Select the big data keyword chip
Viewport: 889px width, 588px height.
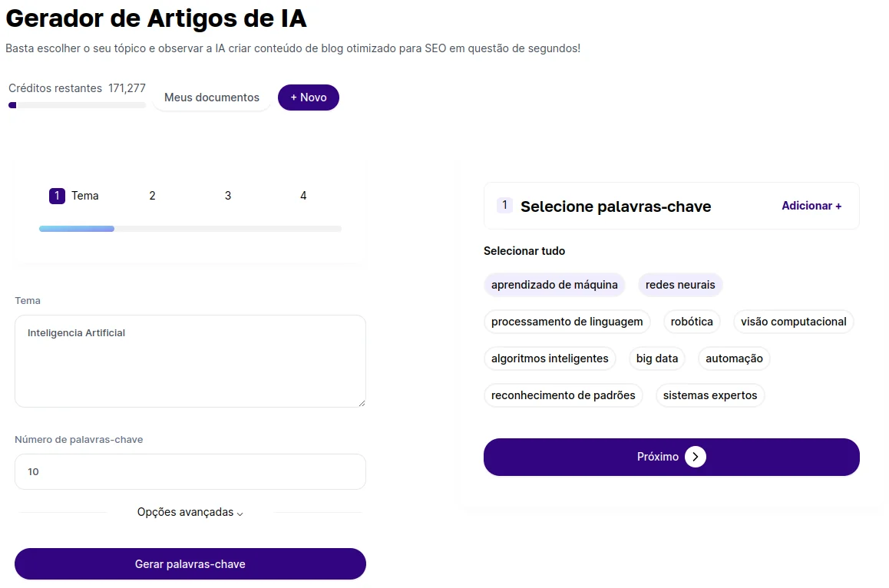point(657,358)
